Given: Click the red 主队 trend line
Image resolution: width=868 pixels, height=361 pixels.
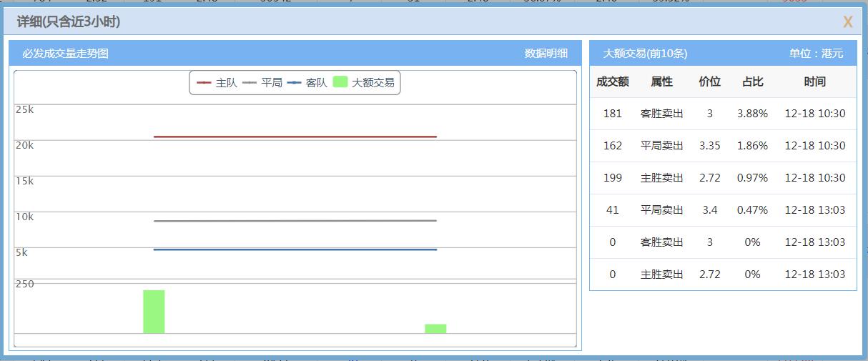Looking at the screenshot, I should (x=295, y=137).
